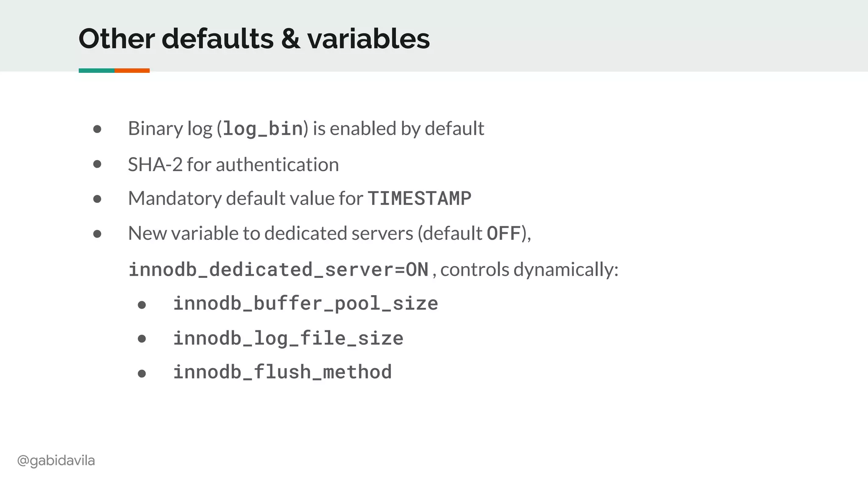868x488 pixels.
Task: Click the "controls dynamically:" text
Action: (x=529, y=269)
